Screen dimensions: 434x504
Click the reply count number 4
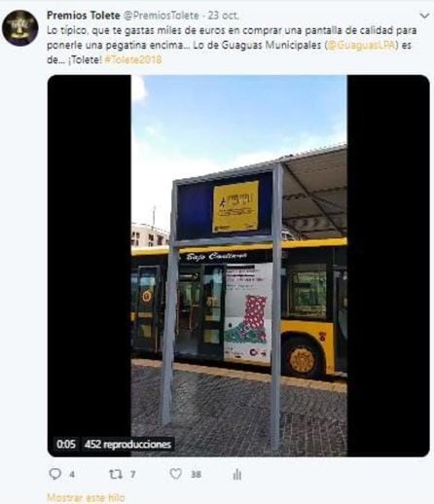click(72, 475)
